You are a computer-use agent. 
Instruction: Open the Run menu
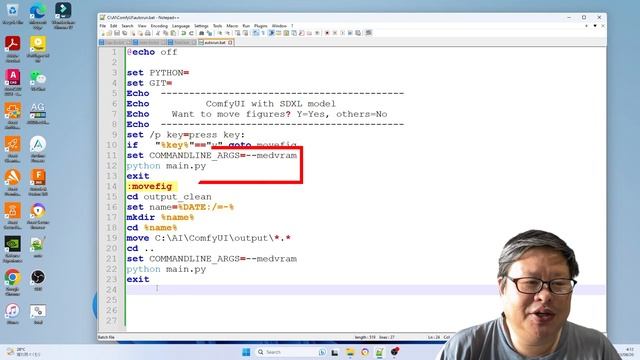coord(246,26)
